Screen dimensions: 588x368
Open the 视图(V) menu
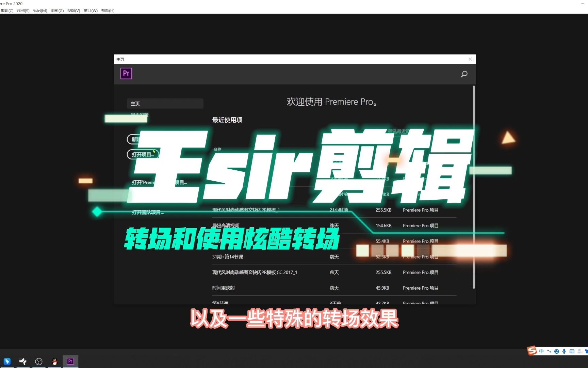(x=73, y=11)
